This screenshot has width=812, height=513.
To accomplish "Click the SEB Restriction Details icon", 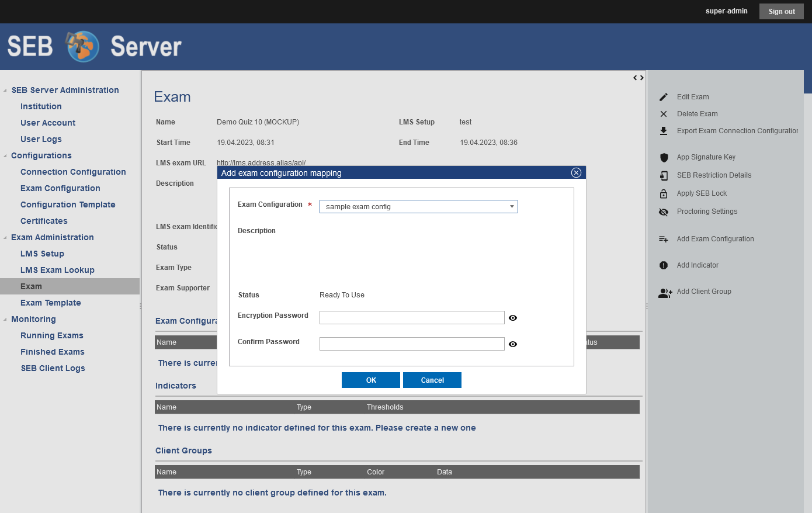I will tap(664, 175).
